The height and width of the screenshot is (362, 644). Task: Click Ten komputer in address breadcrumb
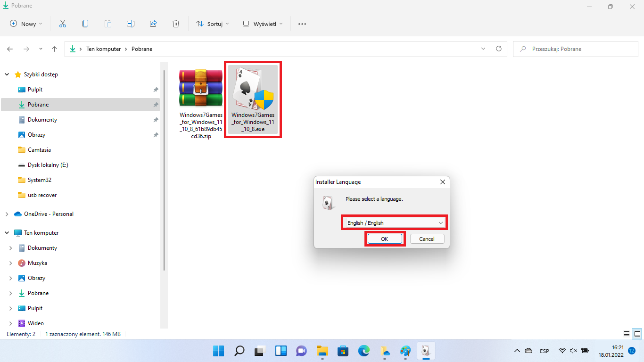[103, 49]
